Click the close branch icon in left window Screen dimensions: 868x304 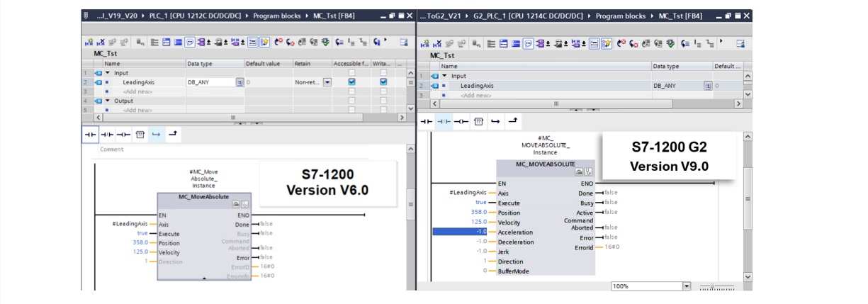173,133
